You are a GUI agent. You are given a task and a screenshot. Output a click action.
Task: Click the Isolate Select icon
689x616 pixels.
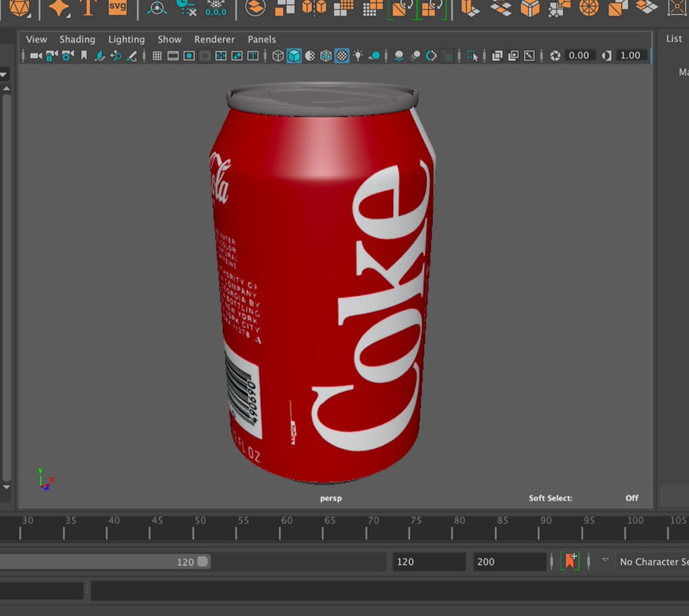pyautogui.click(x=472, y=56)
